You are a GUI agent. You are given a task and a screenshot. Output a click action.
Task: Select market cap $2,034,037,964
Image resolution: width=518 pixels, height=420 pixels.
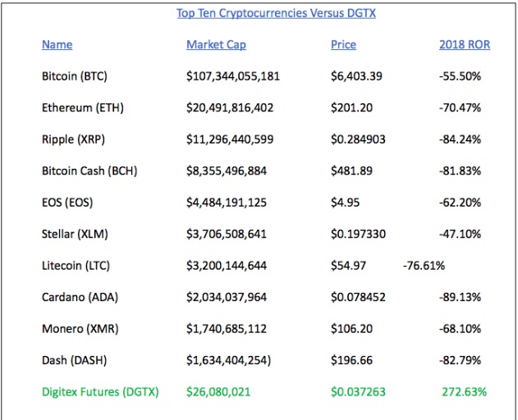(227, 298)
